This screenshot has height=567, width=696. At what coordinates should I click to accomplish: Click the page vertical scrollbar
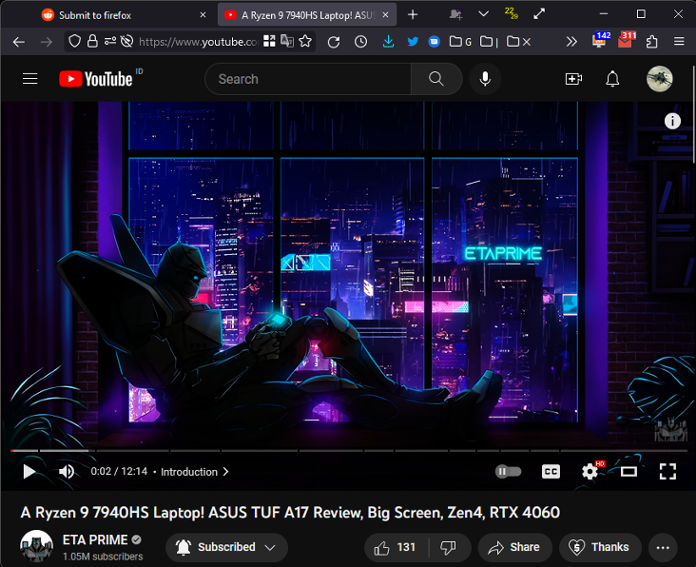point(693,115)
